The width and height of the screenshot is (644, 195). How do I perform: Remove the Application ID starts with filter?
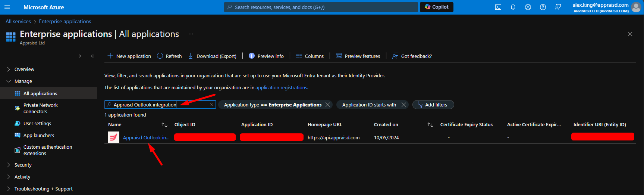click(x=403, y=105)
